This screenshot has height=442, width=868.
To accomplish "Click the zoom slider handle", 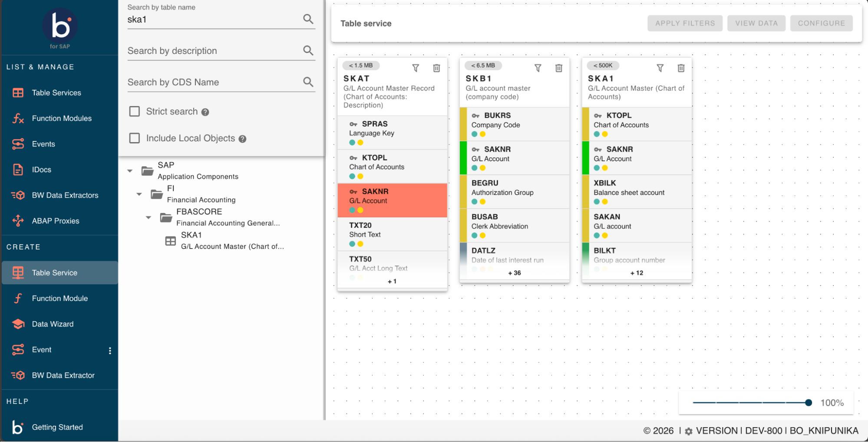I will (808, 402).
